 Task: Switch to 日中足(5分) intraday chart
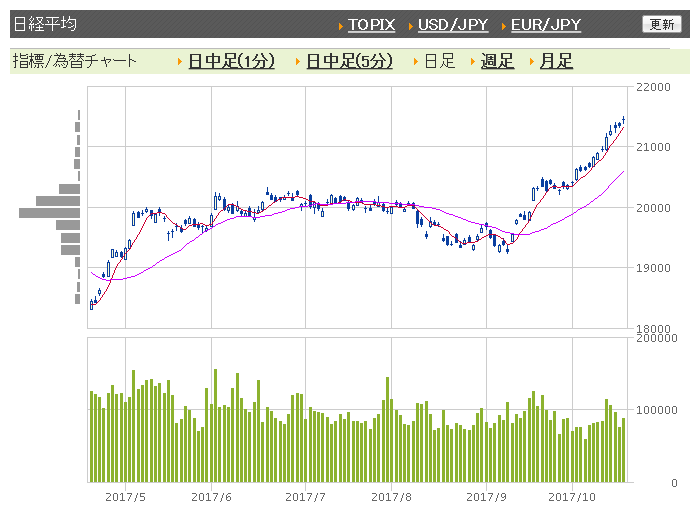pyautogui.click(x=349, y=61)
